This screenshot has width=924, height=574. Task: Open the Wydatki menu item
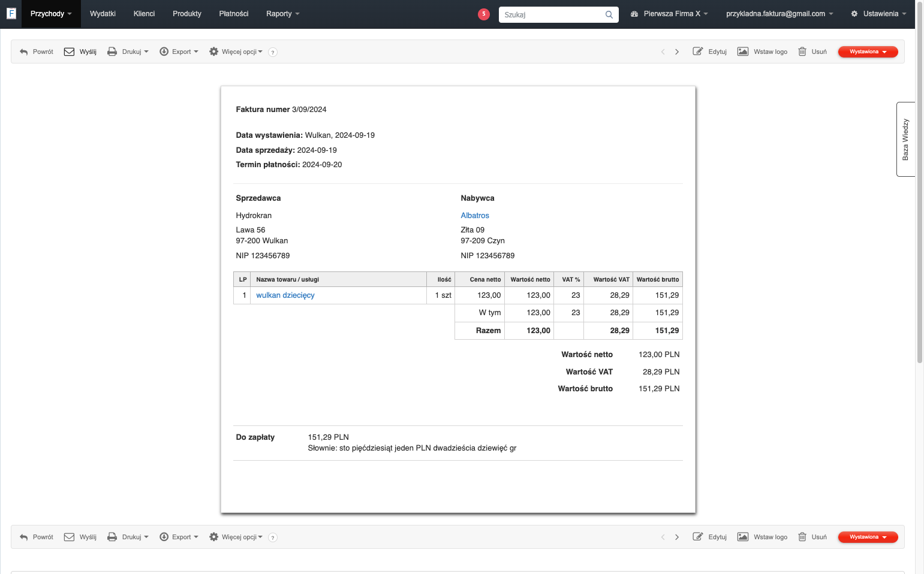click(x=103, y=14)
